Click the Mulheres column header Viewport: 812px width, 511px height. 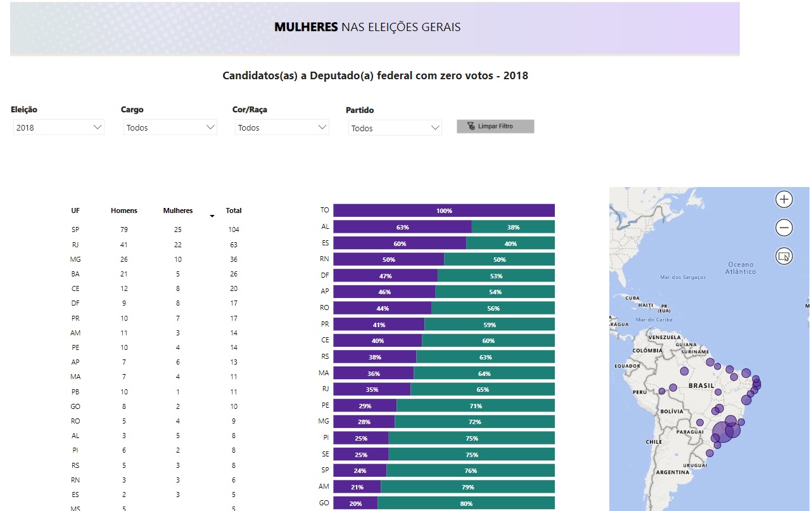click(178, 210)
